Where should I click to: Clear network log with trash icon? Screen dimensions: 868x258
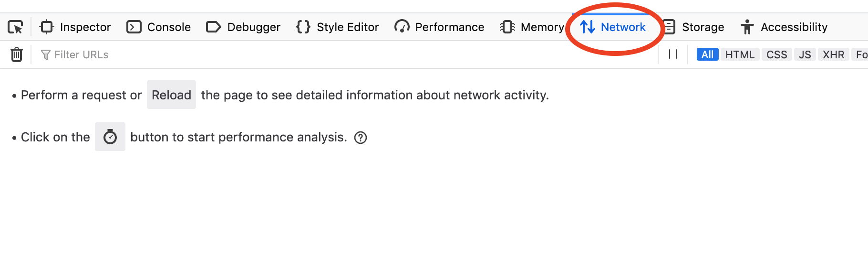pyautogui.click(x=17, y=55)
